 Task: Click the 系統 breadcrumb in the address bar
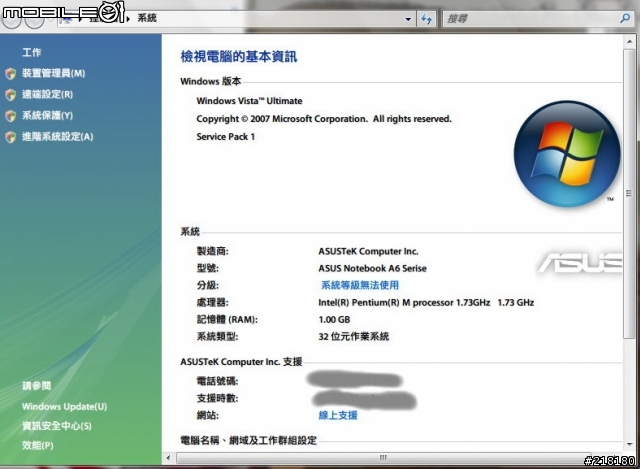click(x=147, y=18)
